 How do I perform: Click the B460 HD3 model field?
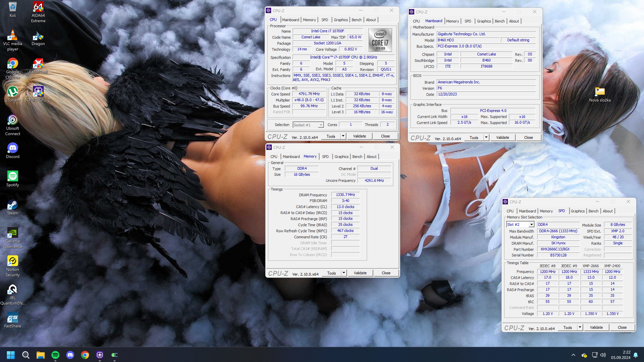pyautogui.click(x=468, y=40)
